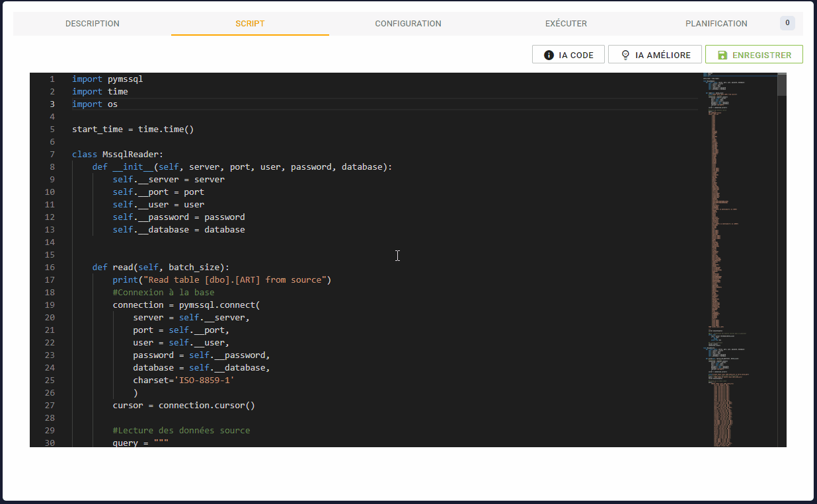Image resolution: width=817 pixels, height=504 pixels.
Task: Click 'self.__user = user' line
Action: [159, 204]
